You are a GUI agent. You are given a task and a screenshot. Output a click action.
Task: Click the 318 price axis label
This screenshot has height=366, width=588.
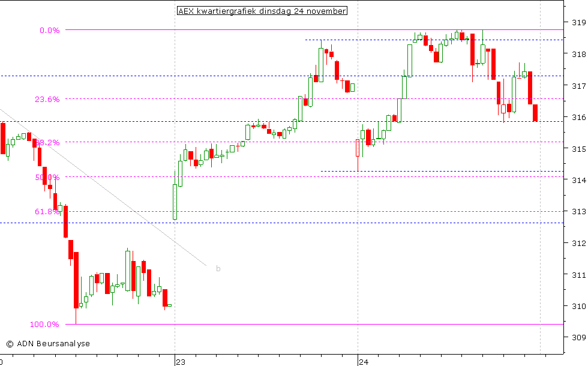[x=578, y=55]
